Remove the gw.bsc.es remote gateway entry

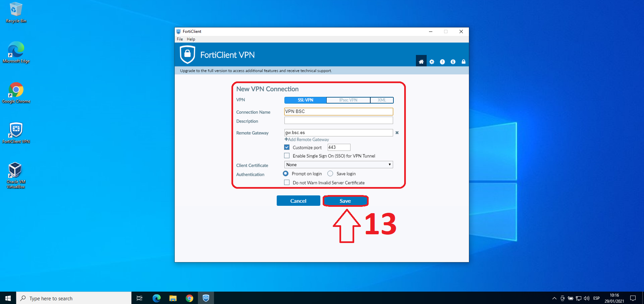pyautogui.click(x=397, y=133)
